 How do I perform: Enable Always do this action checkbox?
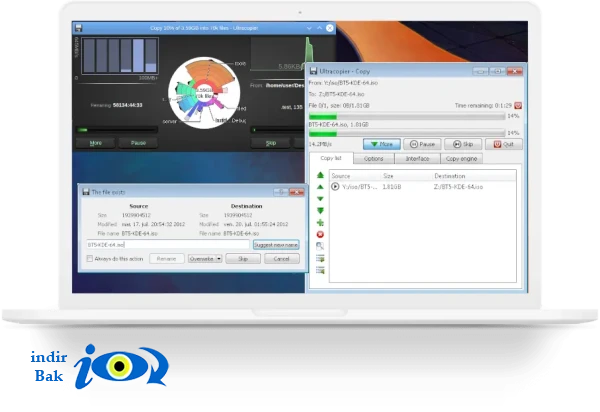[90, 259]
